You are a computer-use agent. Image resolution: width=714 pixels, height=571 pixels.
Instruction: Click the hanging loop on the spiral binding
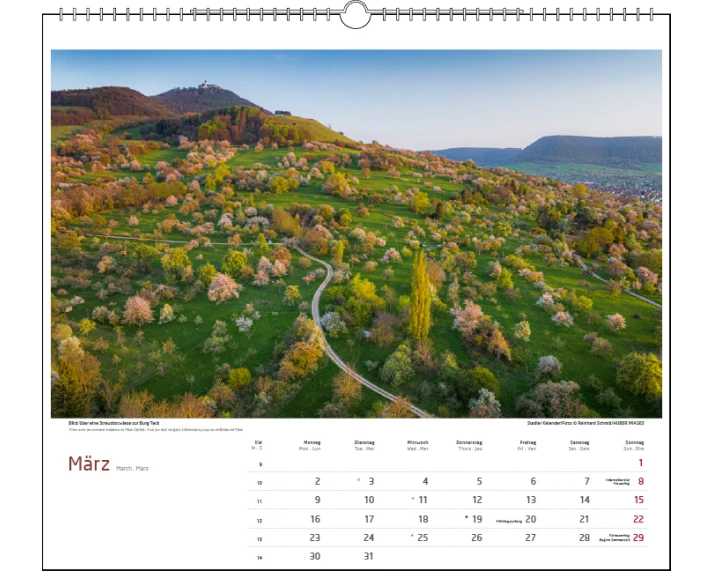tap(356, 15)
